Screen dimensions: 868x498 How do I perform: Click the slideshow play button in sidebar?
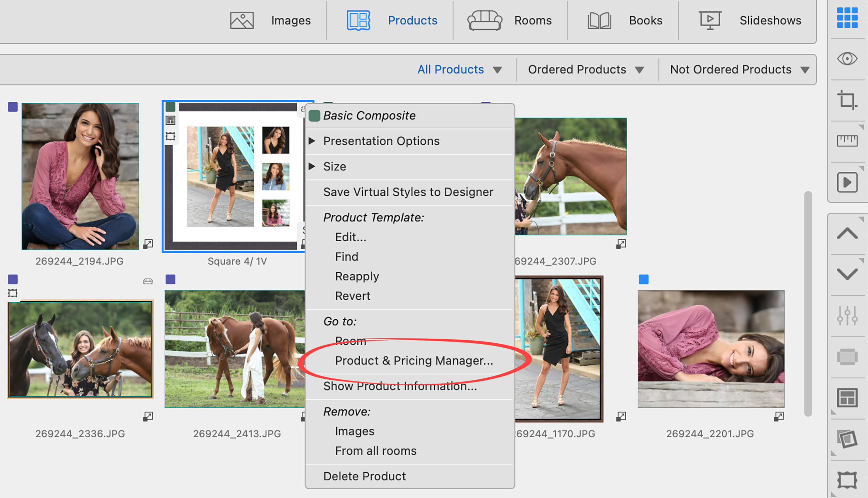click(847, 182)
